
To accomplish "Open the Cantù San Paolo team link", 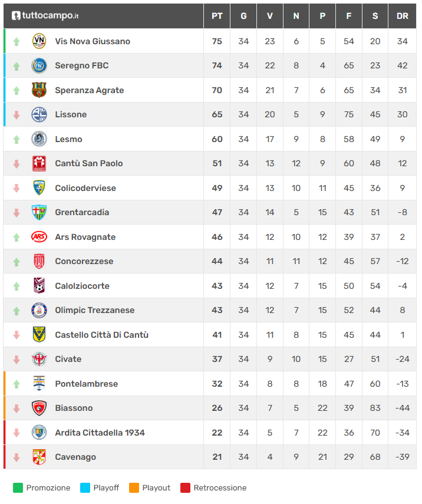I will (x=89, y=163).
